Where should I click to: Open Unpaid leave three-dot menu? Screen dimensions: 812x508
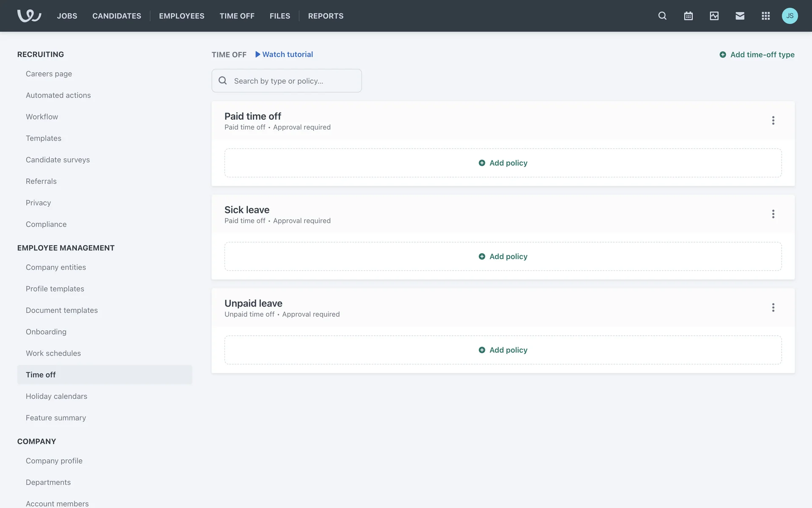[x=773, y=308]
